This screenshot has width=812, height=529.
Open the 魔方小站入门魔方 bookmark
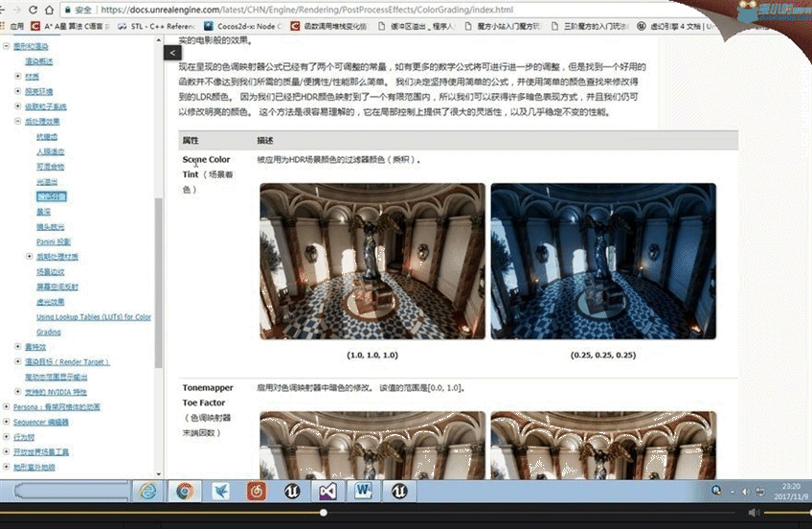point(503,26)
